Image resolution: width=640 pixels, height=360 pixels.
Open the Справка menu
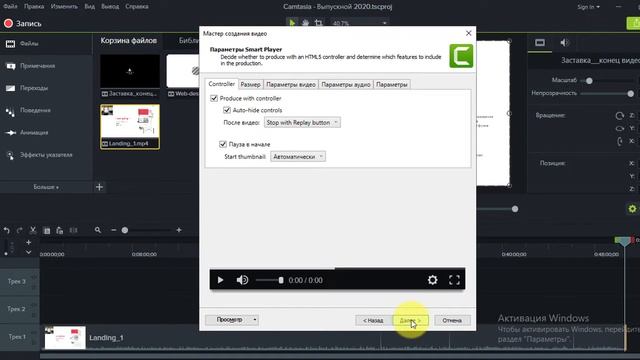137,7
